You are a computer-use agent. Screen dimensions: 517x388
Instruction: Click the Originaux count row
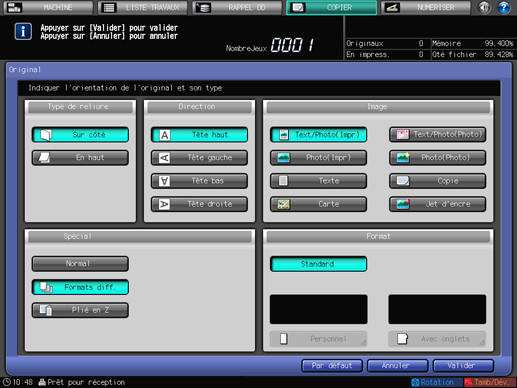386,43
